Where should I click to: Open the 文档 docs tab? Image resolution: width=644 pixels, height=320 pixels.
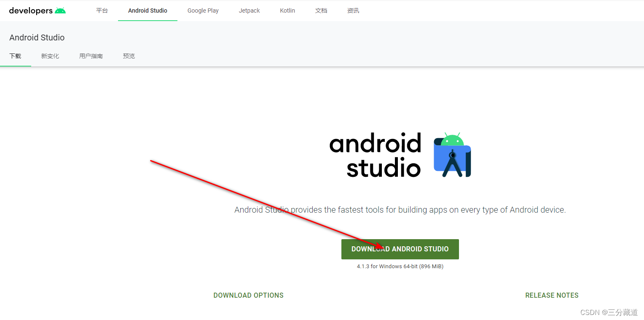[x=321, y=11]
